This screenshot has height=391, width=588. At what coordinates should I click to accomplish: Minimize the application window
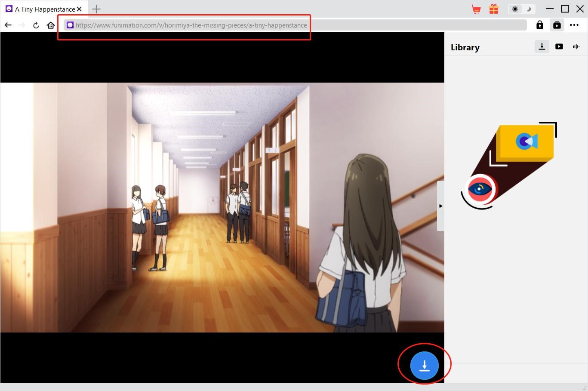coord(550,9)
